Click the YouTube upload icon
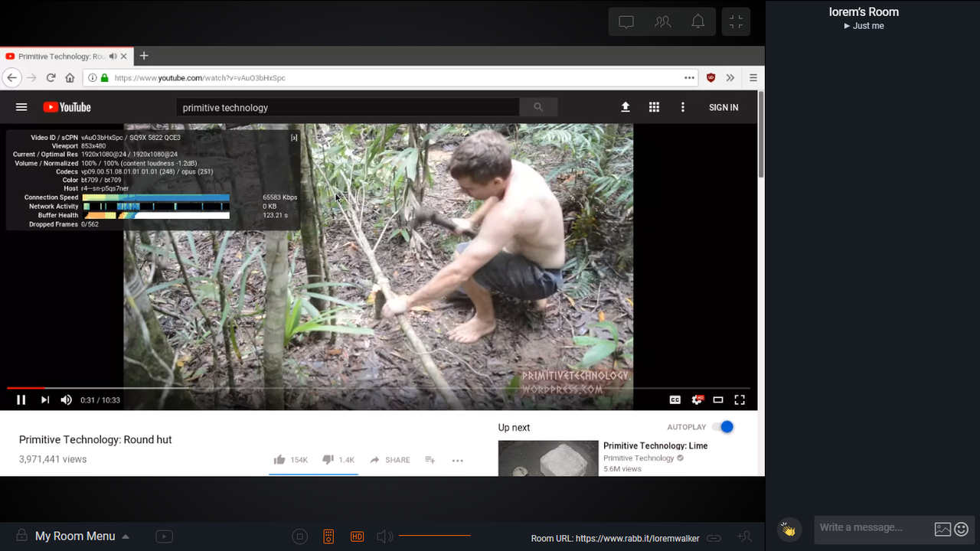 coord(626,108)
